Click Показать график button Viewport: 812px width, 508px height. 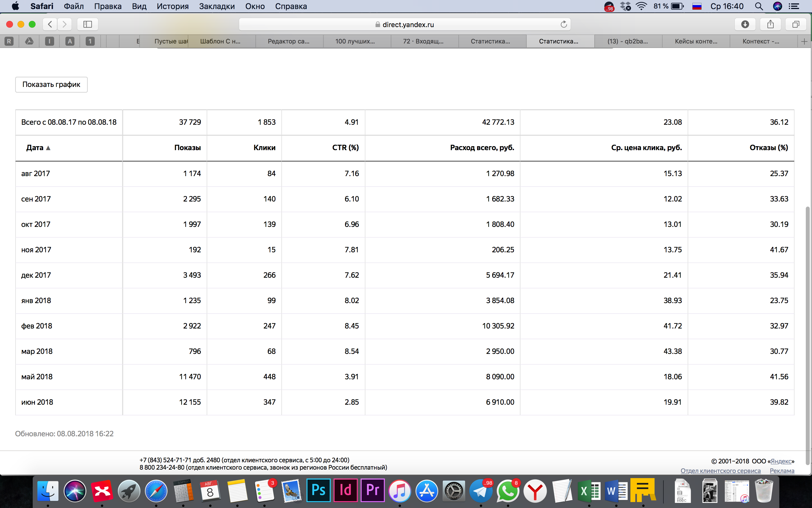click(51, 84)
